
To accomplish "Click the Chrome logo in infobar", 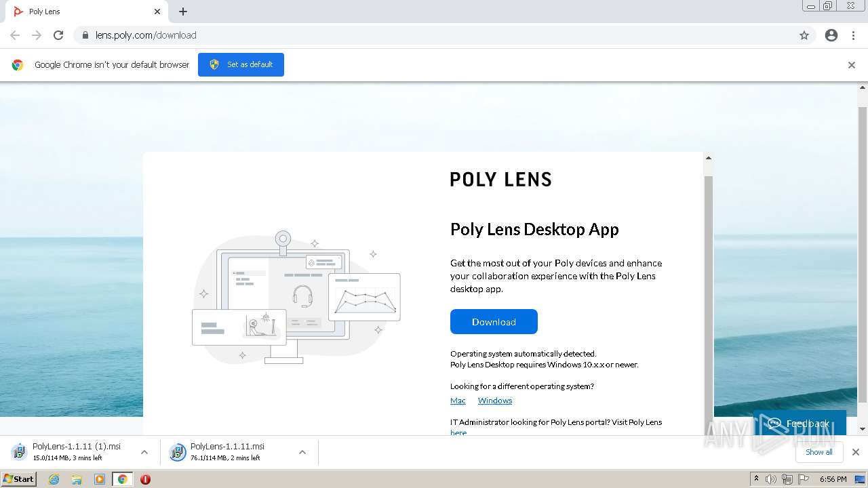I will pyautogui.click(x=18, y=65).
